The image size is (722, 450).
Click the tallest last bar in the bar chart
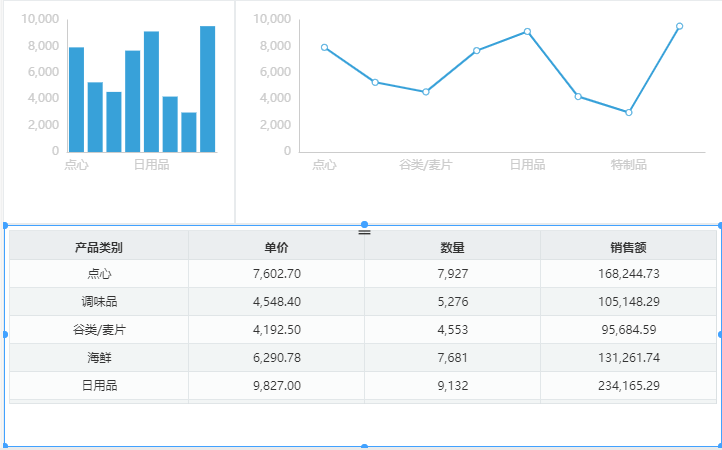coord(208,89)
